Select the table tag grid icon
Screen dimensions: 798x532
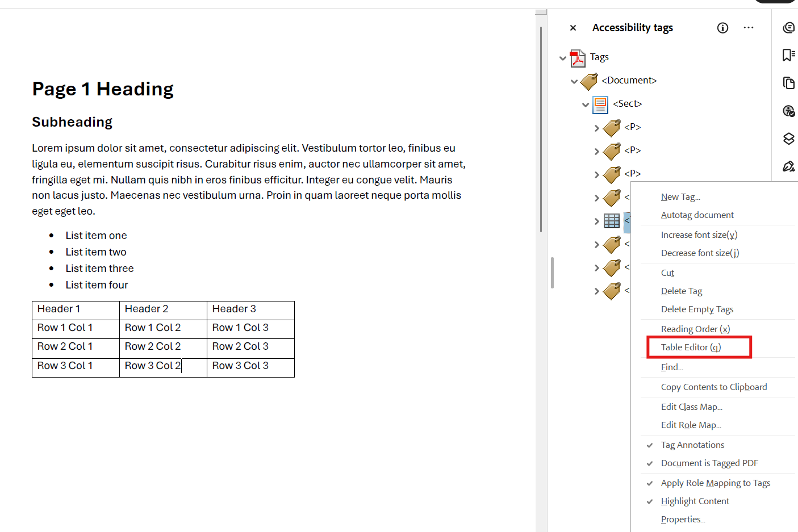pyautogui.click(x=612, y=221)
